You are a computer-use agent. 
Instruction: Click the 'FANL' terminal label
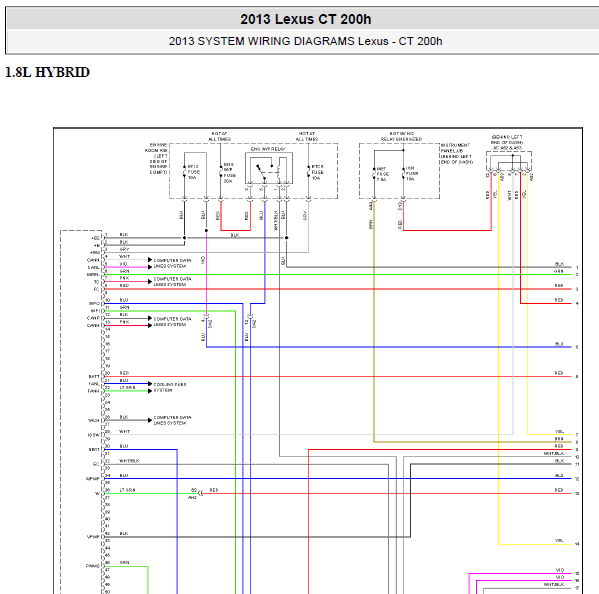click(94, 384)
